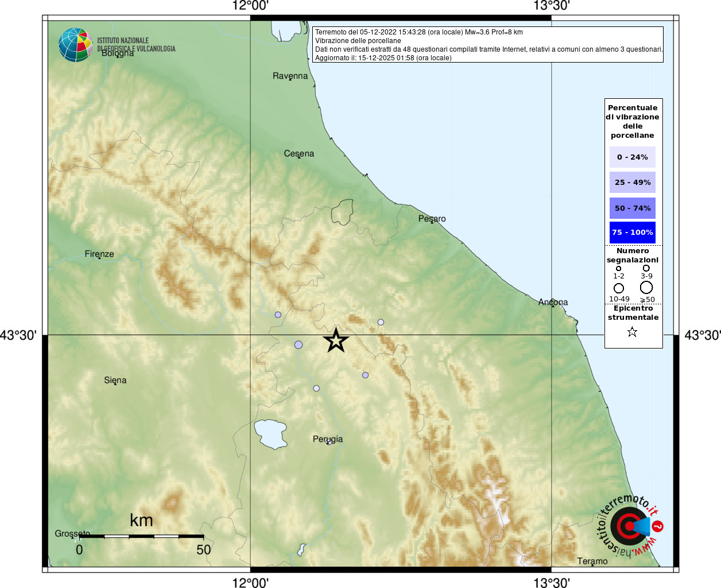Click the 25 - 49% color swatch
Viewport: 721px width, 588px height.
[633, 182]
